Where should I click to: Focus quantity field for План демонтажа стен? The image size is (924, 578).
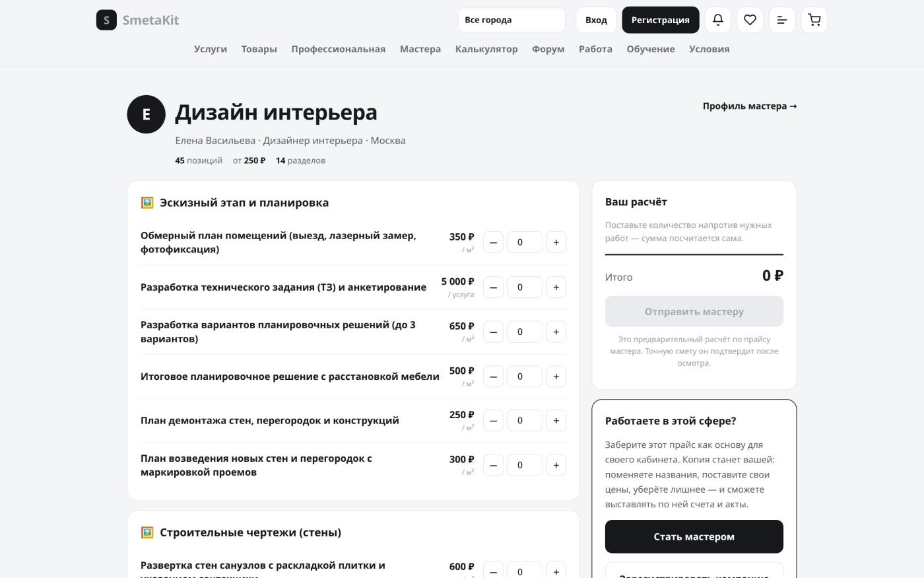525,421
